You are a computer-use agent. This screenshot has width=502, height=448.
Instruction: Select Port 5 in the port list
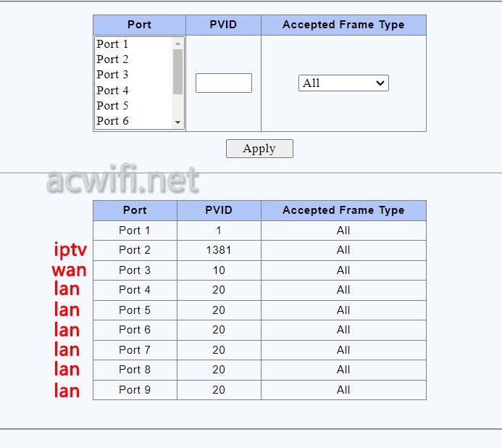[x=113, y=106]
